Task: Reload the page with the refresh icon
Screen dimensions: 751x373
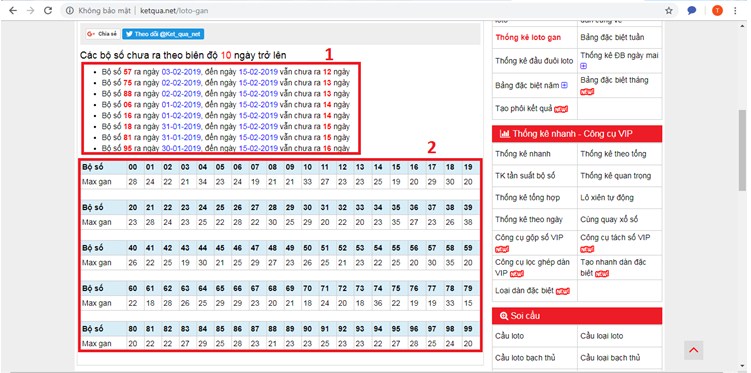Action: point(48,11)
